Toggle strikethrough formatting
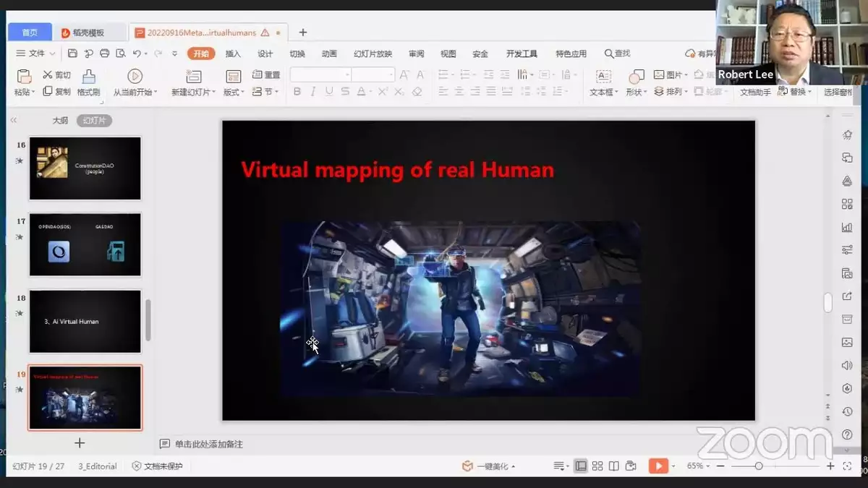The height and width of the screenshot is (488, 868). (345, 92)
